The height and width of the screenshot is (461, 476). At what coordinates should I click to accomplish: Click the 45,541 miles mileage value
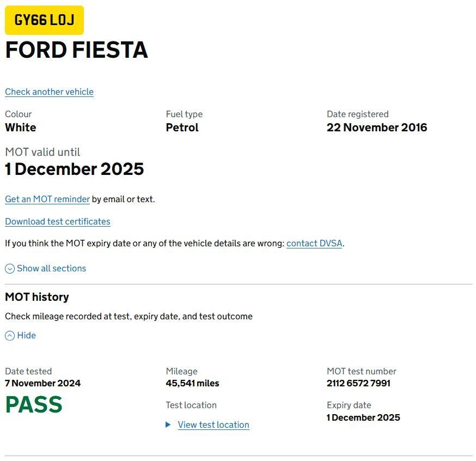[192, 383]
